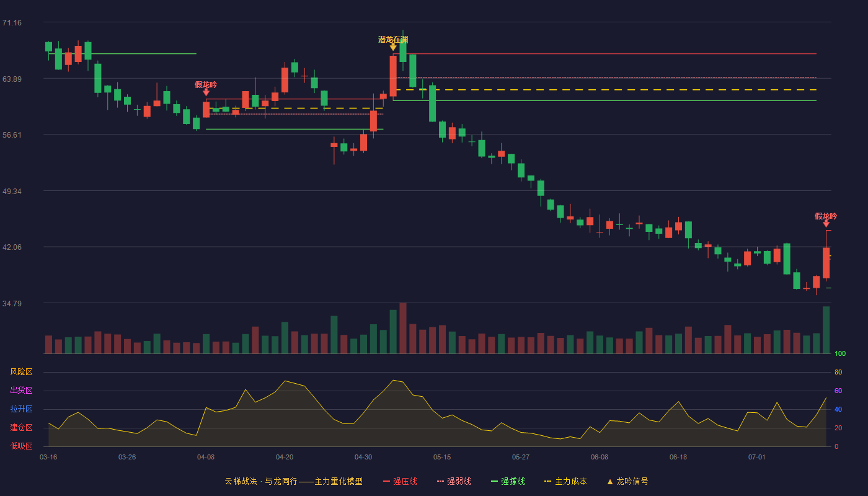The height and width of the screenshot is (496, 868).
Task: Click the red arrow under the 04-08 假龙吟 label
Action: (x=206, y=92)
